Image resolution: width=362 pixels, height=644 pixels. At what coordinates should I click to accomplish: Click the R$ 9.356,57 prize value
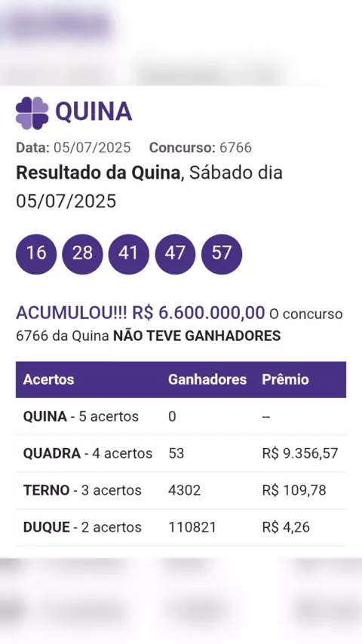(x=300, y=453)
